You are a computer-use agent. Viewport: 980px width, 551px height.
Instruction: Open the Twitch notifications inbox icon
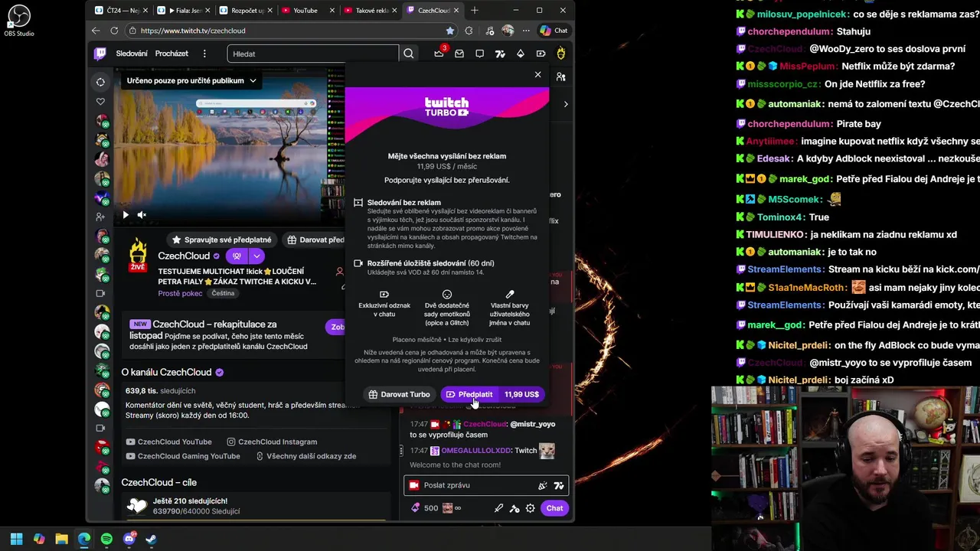459,54
